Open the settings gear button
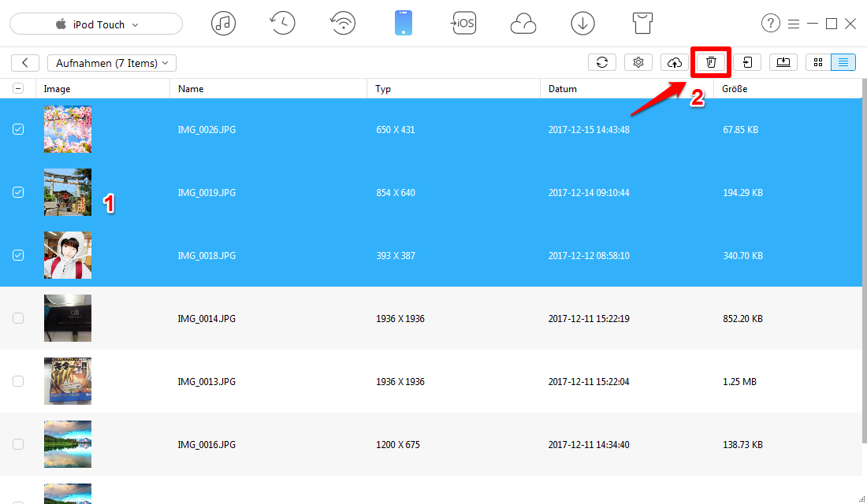 tap(638, 62)
